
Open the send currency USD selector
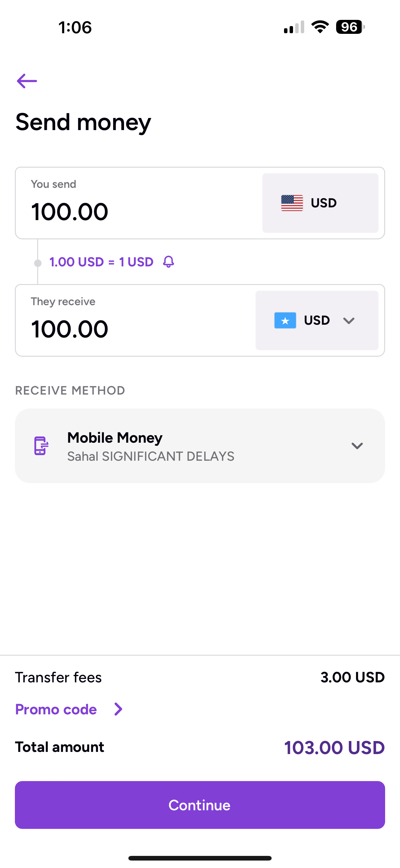click(320, 203)
